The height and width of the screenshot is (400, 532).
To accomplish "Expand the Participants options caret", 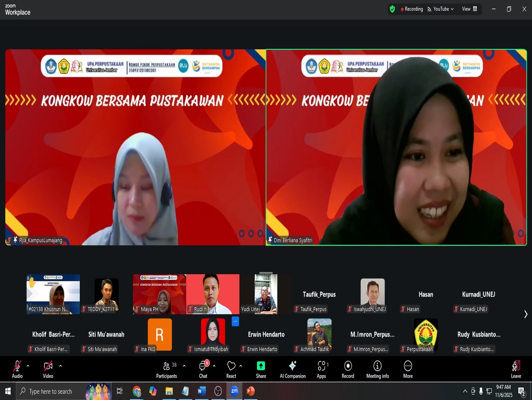I will (184, 366).
